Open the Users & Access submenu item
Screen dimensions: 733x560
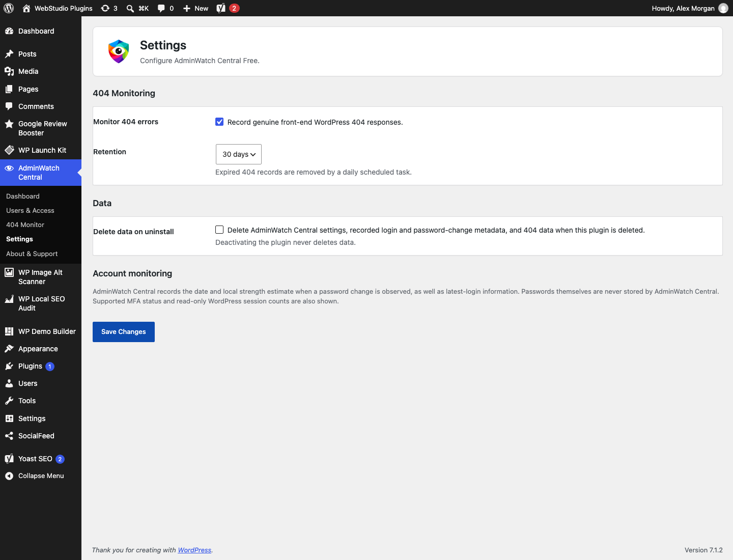[30, 210]
